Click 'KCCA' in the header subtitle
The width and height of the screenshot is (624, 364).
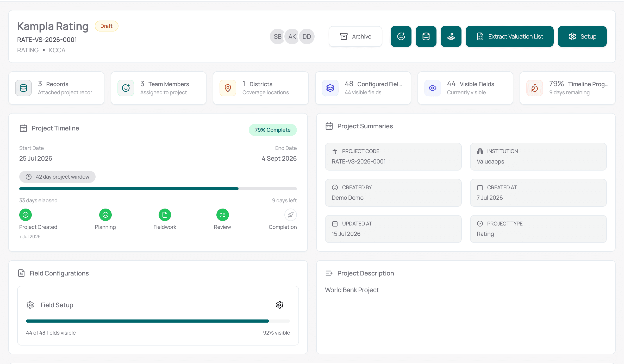tap(57, 50)
